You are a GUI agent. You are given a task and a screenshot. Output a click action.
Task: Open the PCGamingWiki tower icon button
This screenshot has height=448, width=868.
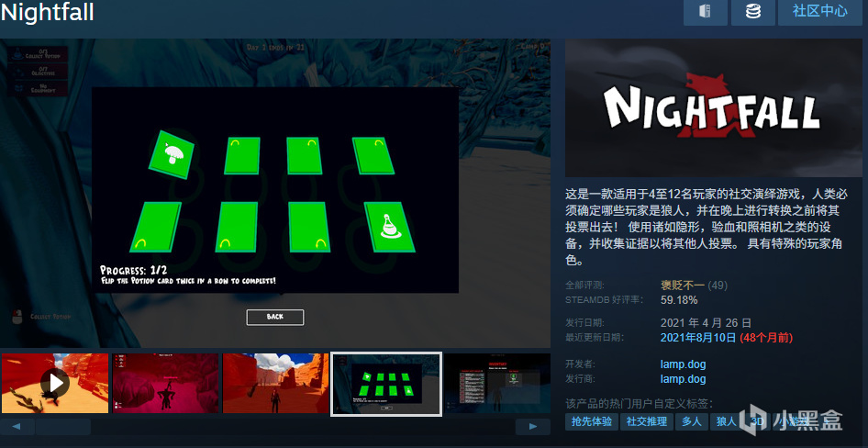pos(706,12)
